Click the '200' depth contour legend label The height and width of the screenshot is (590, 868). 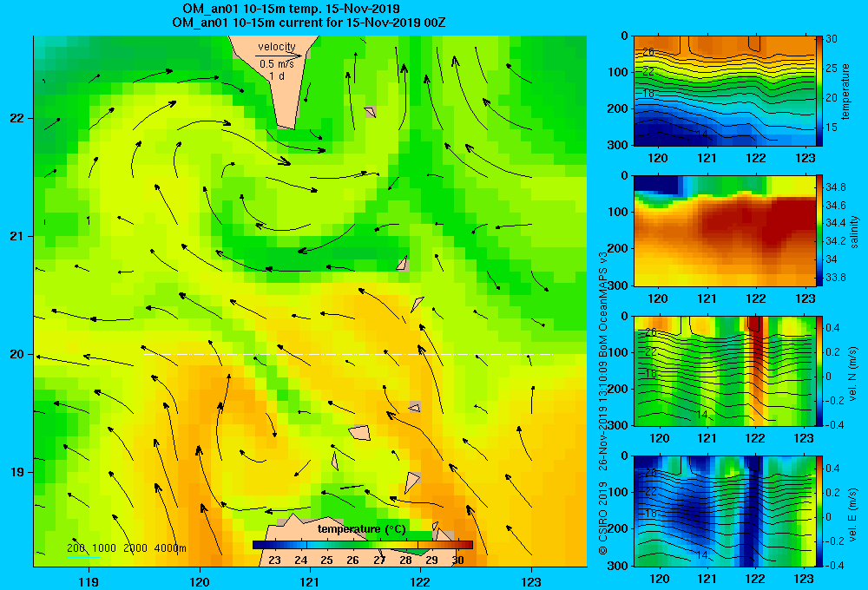click(x=76, y=548)
